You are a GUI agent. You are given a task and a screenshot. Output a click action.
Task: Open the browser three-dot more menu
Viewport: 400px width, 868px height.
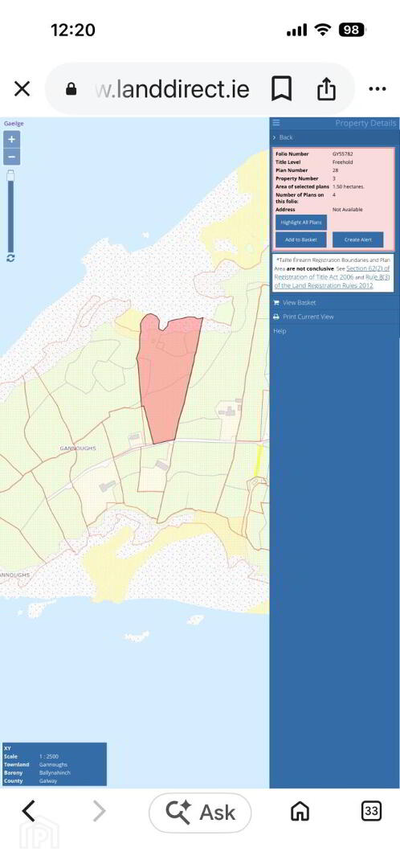point(377,88)
